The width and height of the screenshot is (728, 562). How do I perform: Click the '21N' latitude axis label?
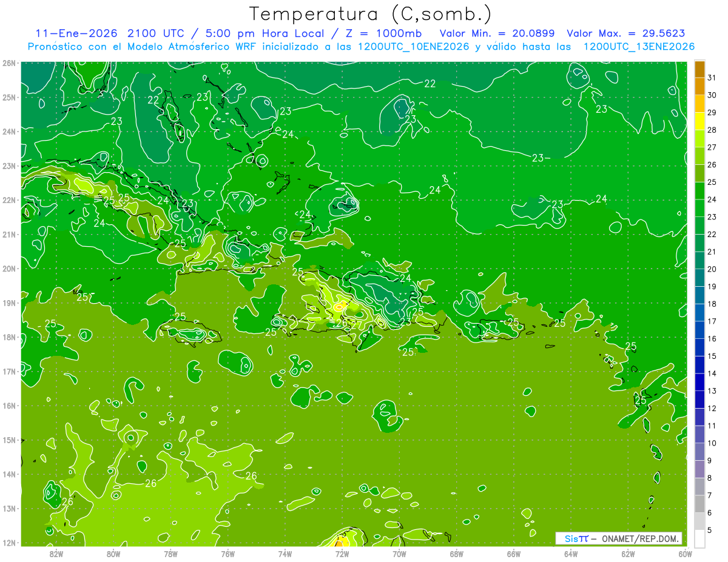9,234
